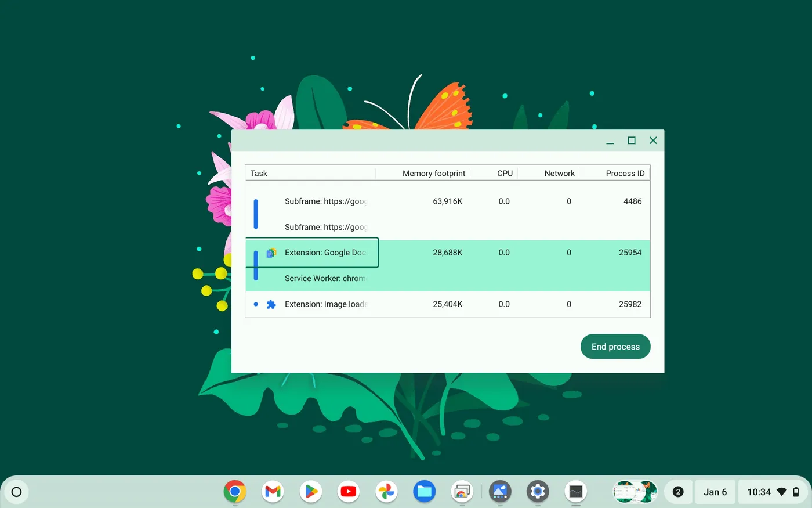Screen dimensions: 812x508
Task: Open the notification count badge
Action: point(678,492)
